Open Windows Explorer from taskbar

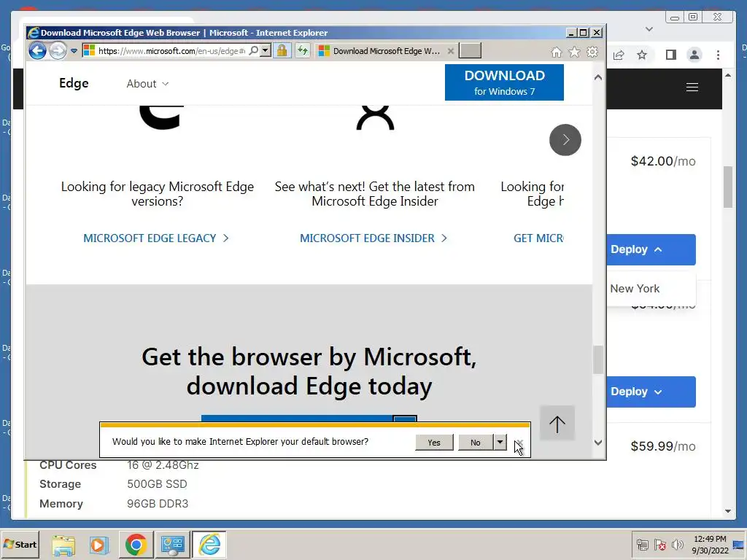coord(63,545)
